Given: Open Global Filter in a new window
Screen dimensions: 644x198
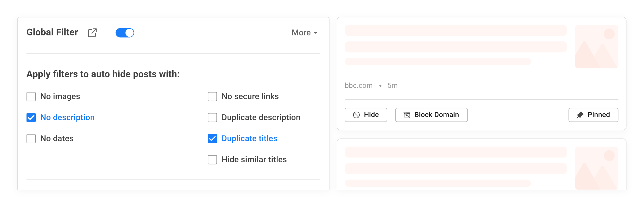Looking at the screenshot, I should pos(92,32).
